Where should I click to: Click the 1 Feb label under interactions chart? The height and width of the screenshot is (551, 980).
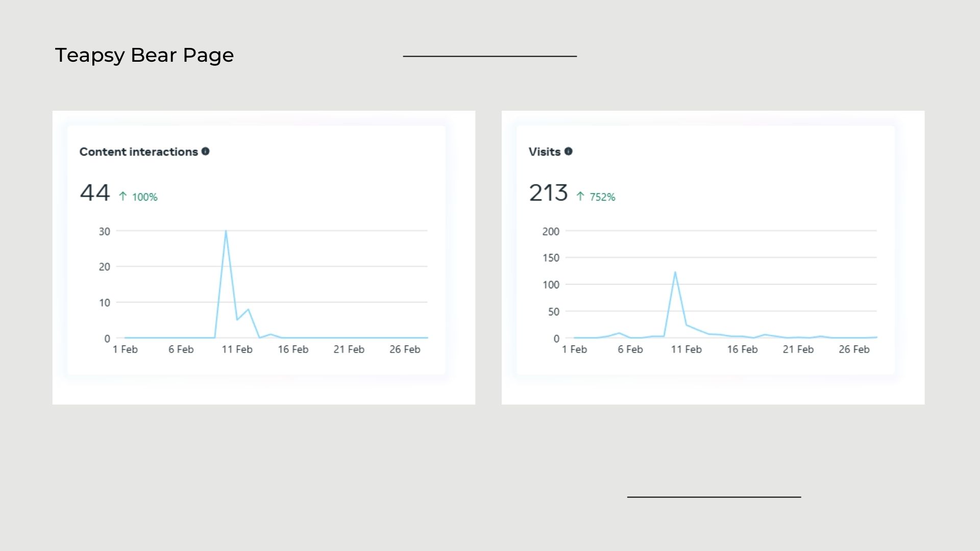(125, 349)
